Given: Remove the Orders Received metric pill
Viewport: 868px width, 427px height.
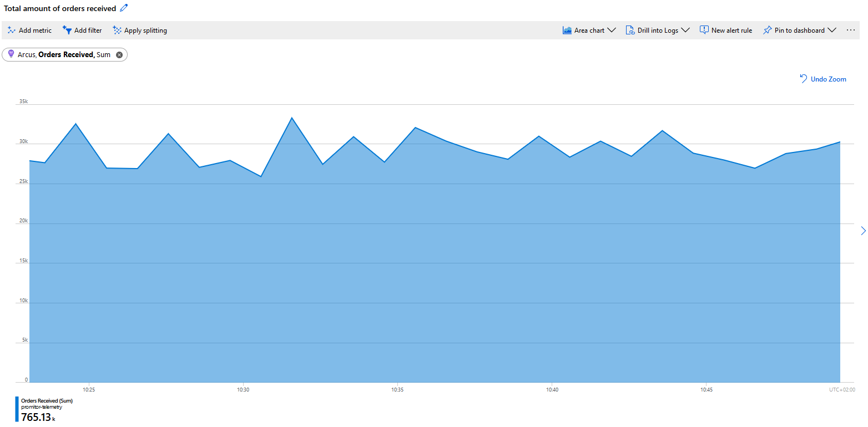Looking at the screenshot, I should click(x=119, y=55).
